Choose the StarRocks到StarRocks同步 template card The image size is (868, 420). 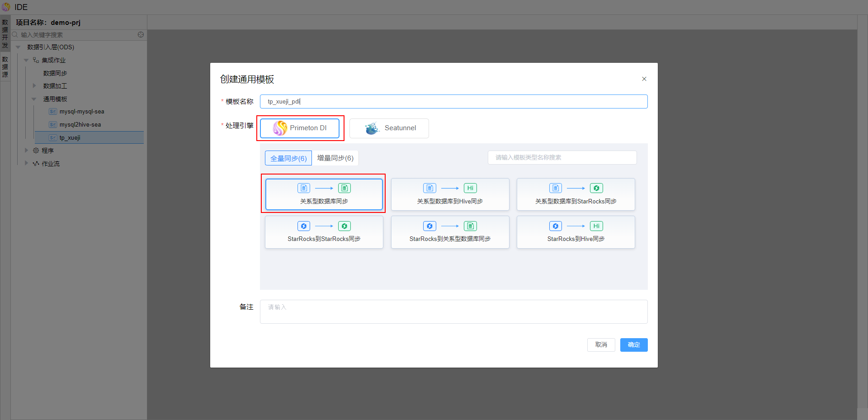coord(324,232)
